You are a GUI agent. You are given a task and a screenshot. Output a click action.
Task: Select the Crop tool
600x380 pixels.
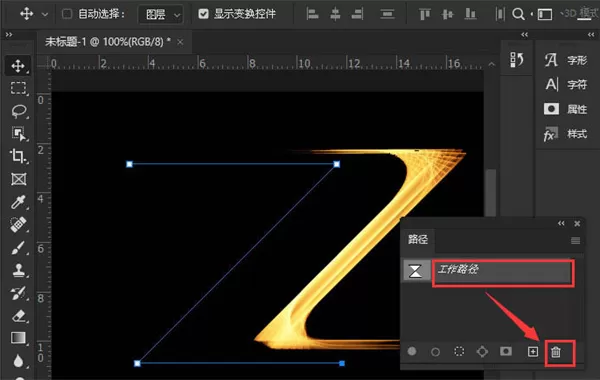pos(18,156)
